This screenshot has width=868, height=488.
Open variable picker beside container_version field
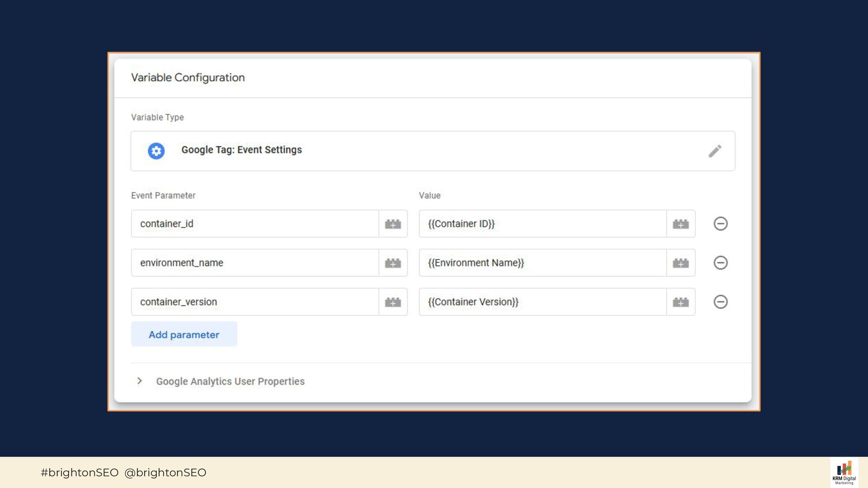coord(393,302)
